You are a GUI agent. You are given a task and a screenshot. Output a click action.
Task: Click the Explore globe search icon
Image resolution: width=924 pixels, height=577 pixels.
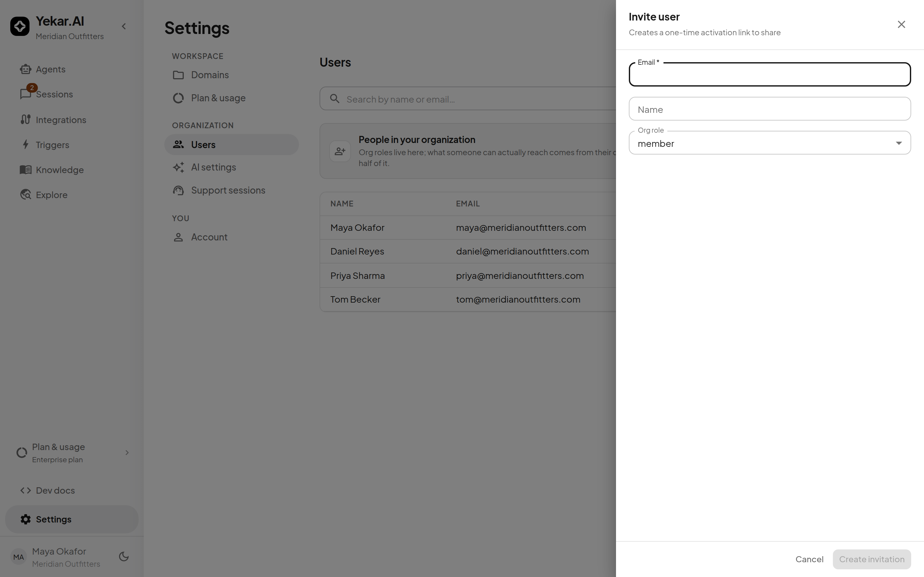(x=26, y=195)
